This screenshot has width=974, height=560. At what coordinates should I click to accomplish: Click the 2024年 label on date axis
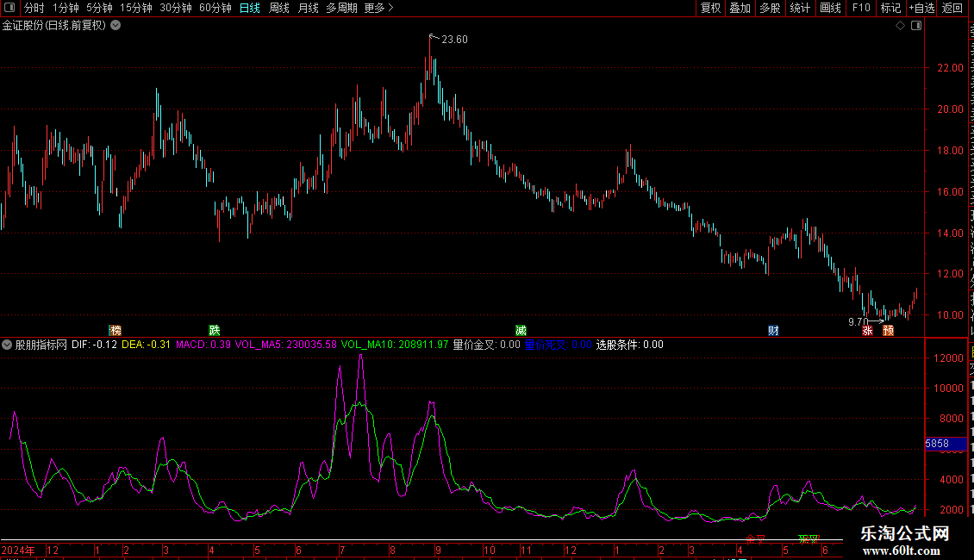pyautogui.click(x=18, y=550)
